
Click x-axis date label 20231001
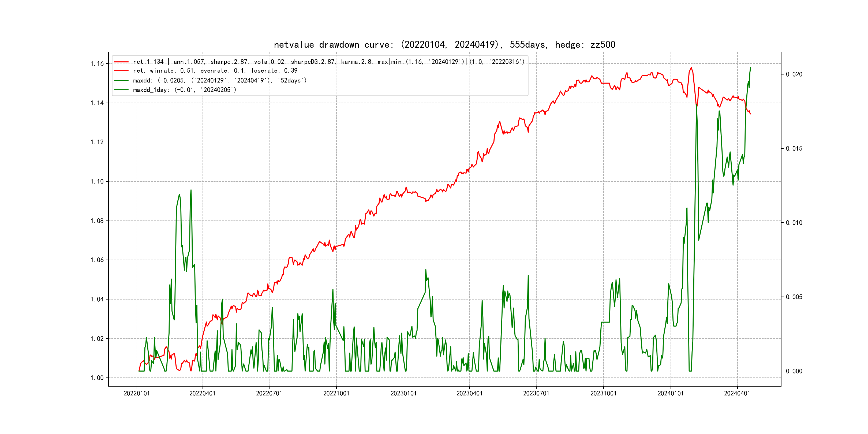point(603,393)
